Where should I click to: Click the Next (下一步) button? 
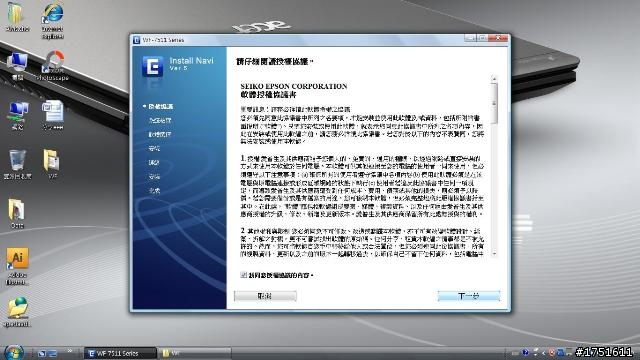pyautogui.click(x=469, y=296)
